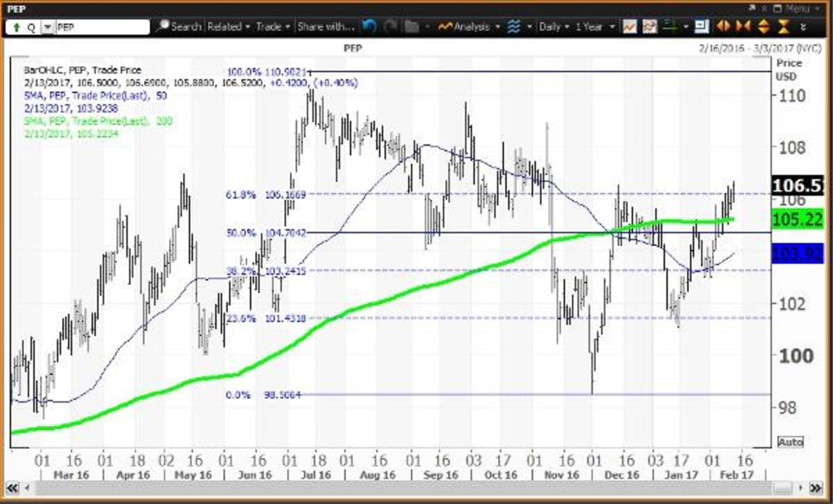Click the Q quote type icon
The width and height of the screenshot is (833, 504).
[31, 27]
